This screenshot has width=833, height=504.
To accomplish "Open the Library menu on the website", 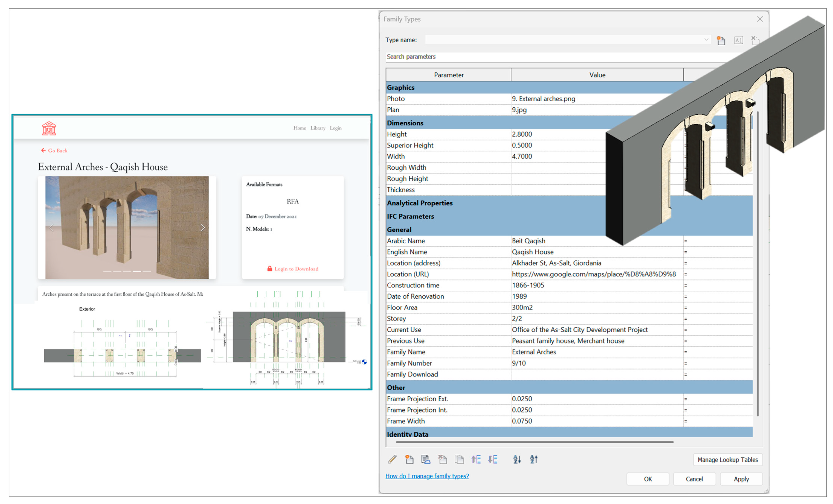I will coord(318,128).
